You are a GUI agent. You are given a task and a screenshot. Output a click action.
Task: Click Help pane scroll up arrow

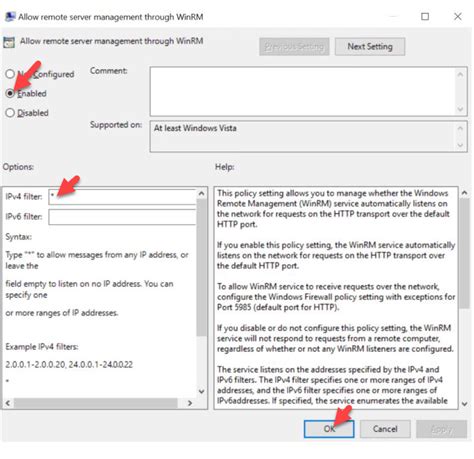(464, 193)
